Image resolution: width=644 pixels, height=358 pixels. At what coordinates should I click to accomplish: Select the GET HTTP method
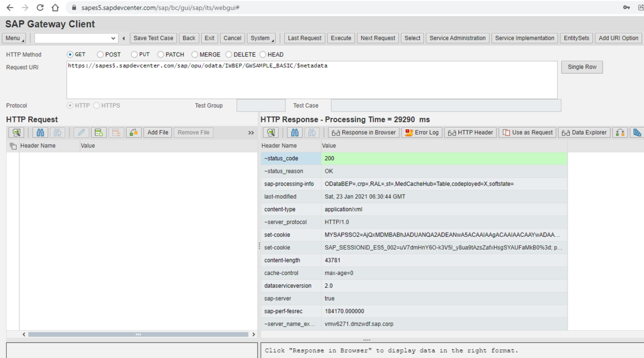point(70,55)
